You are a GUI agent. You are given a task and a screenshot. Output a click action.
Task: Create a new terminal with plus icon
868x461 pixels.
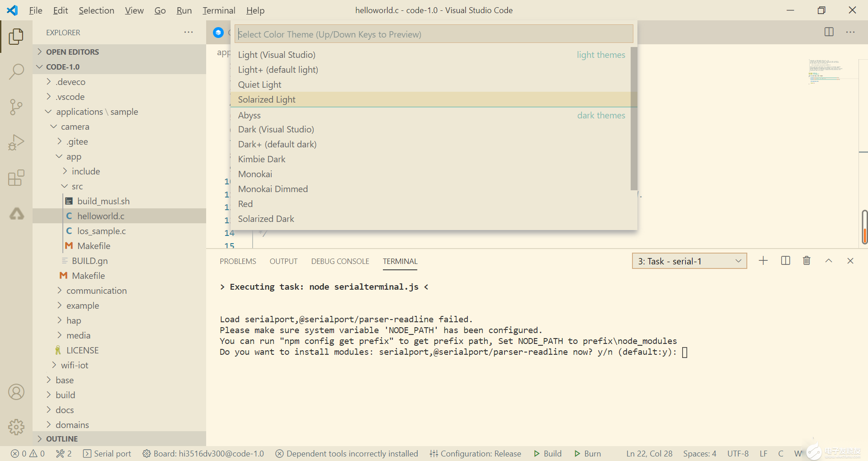pyautogui.click(x=763, y=261)
